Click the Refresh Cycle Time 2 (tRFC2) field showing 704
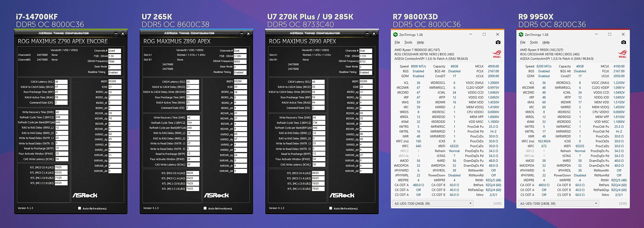Viewport: 644px width, 228px height. coord(193,122)
